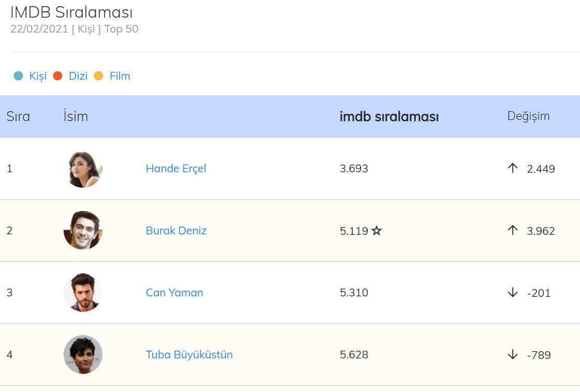
Task: Switch to the Kişi category
Action: [38, 76]
